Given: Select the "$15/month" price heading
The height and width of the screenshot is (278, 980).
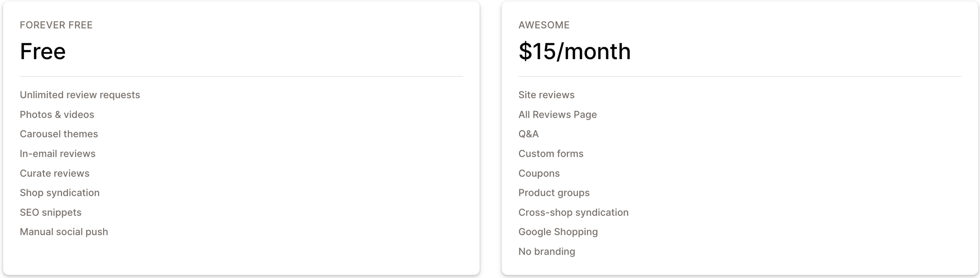Looking at the screenshot, I should [574, 51].
